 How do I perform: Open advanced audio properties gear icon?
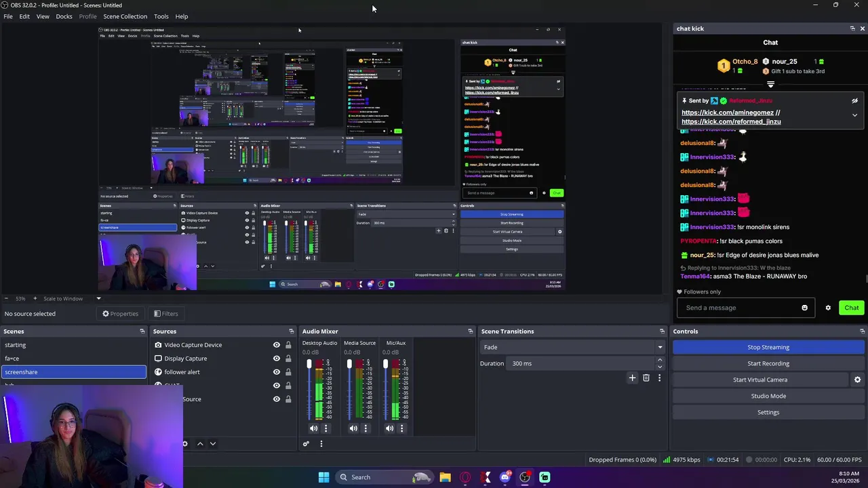[x=306, y=444]
